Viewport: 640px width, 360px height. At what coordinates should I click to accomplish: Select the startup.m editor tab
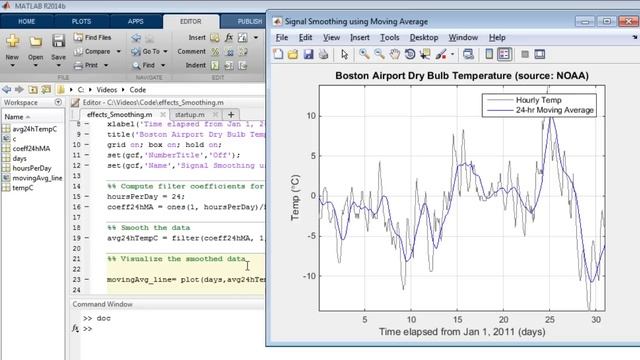click(190, 115)
